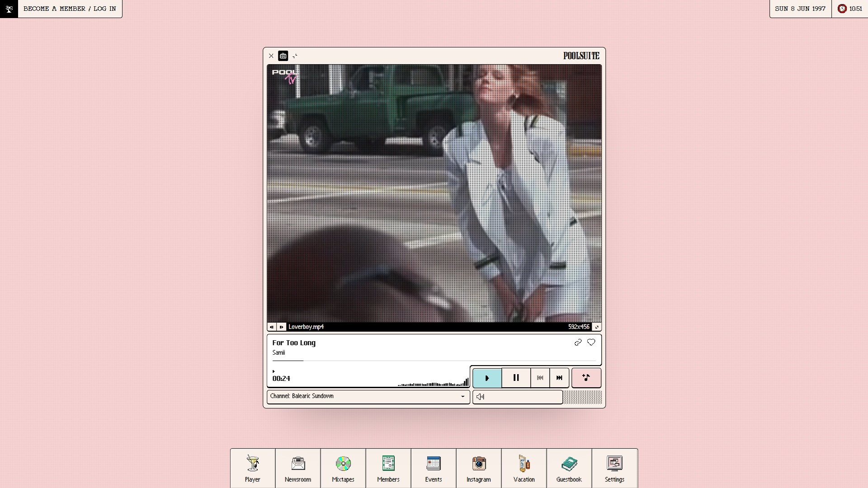Open Settings in the dock
This screenshot has height=488, width=868.
point(614,469)
